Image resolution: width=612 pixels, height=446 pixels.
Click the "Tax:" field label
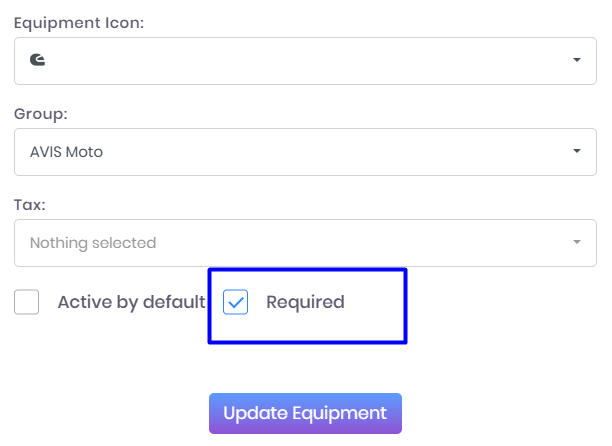click(x=30, y=205)
